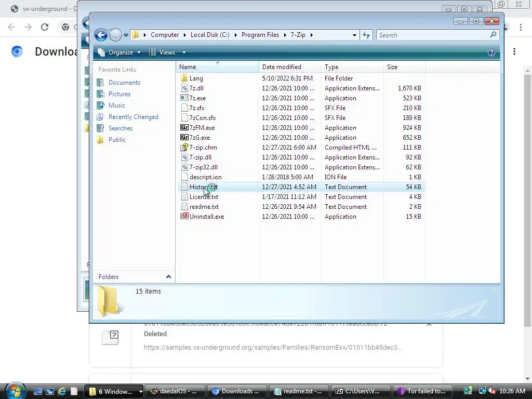Image resolution: width=532 pixels, height=399 pixels.
Task: Click 7-Zip in the address breadcrumb
Action: 298,35
